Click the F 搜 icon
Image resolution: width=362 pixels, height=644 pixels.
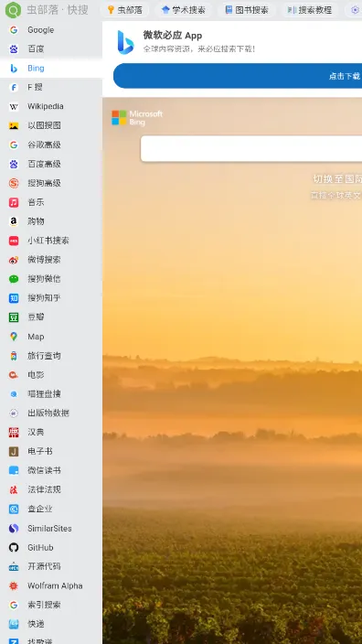click(14, 88)
